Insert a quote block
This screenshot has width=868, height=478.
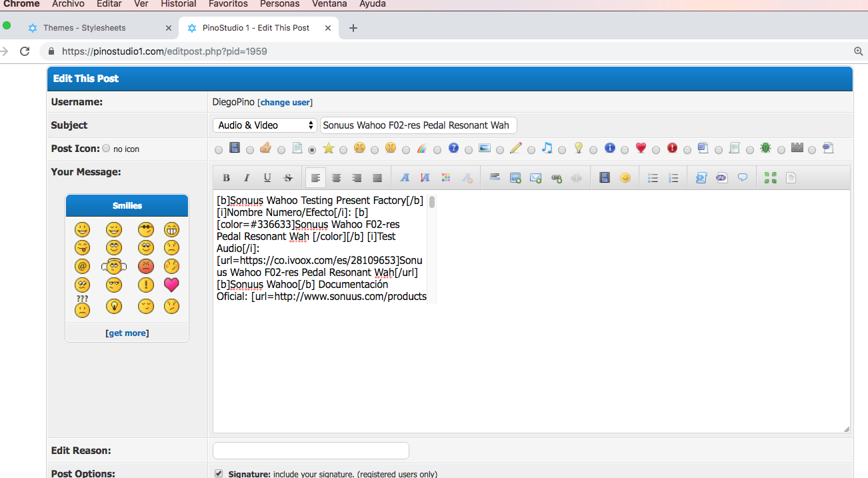click(x=743, y=178)
